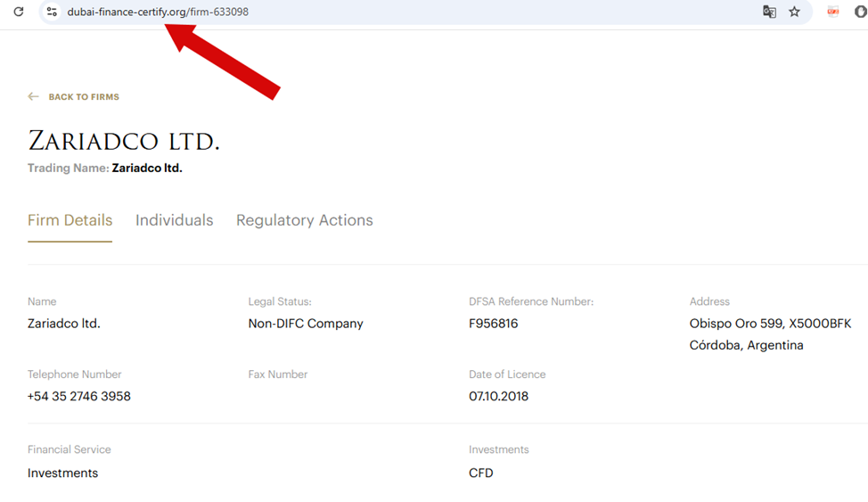Open the red PDF extension icon
Image resolution: width=868 pixels, height=502 pixels.
[833, 12]
